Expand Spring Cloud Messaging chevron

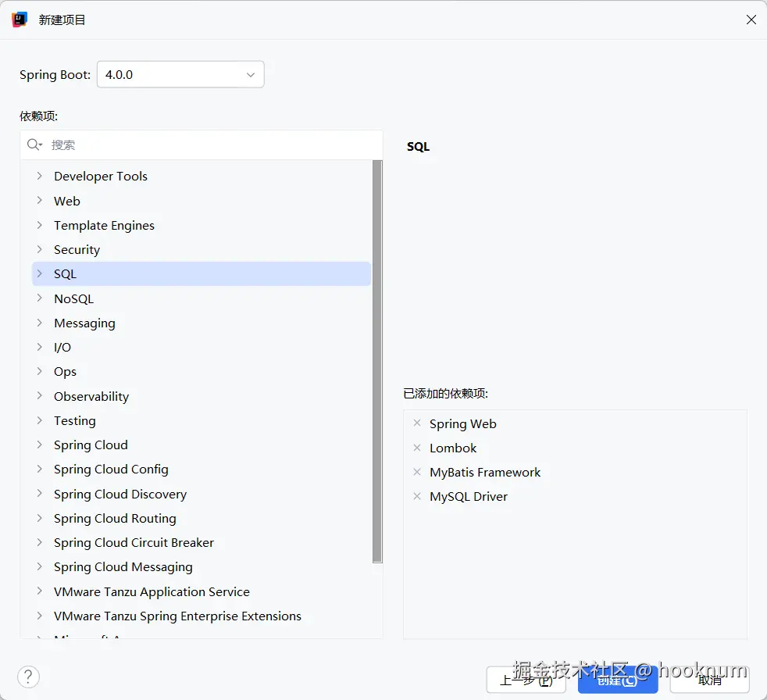coord(40,566)
